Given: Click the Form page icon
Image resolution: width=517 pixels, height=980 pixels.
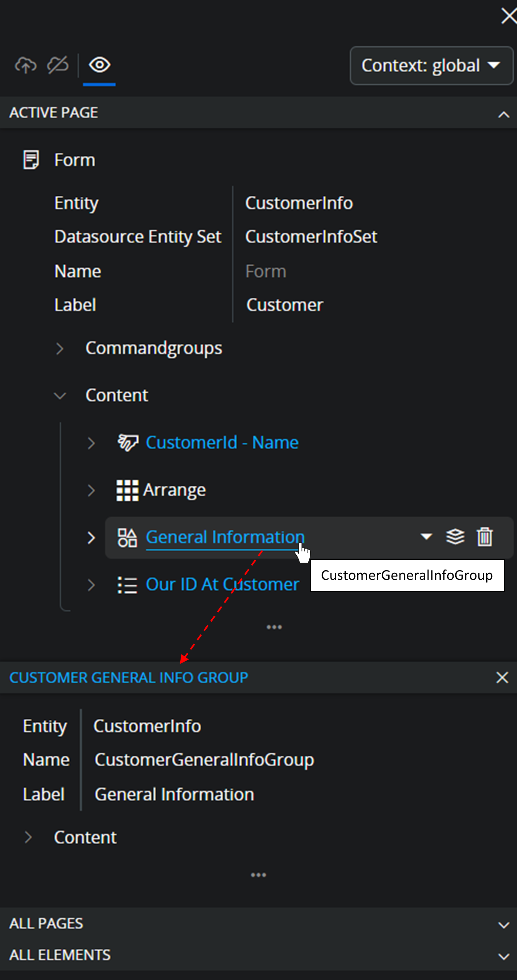Looking at the screenshot, I should (x=31, y=160).
